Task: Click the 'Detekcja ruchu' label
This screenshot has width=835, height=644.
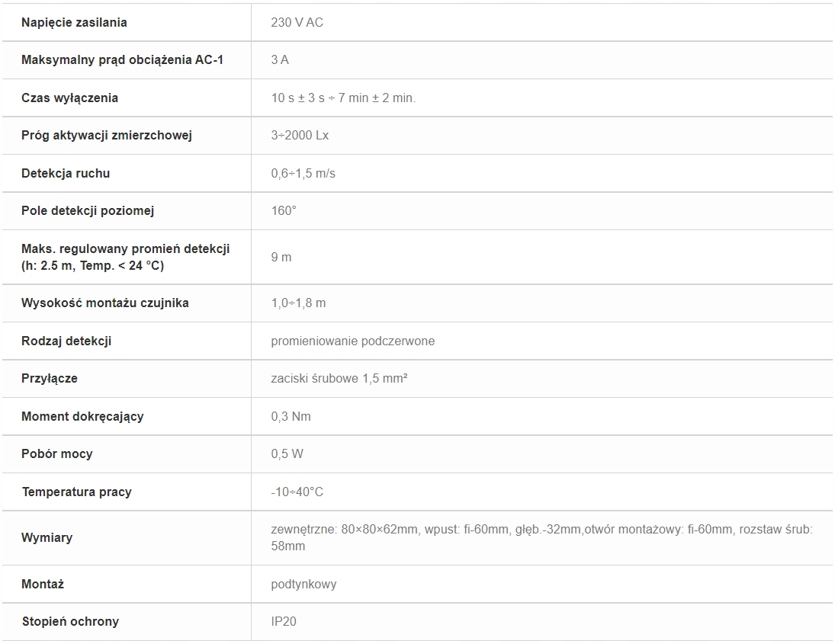Action: tap(66, 174)
